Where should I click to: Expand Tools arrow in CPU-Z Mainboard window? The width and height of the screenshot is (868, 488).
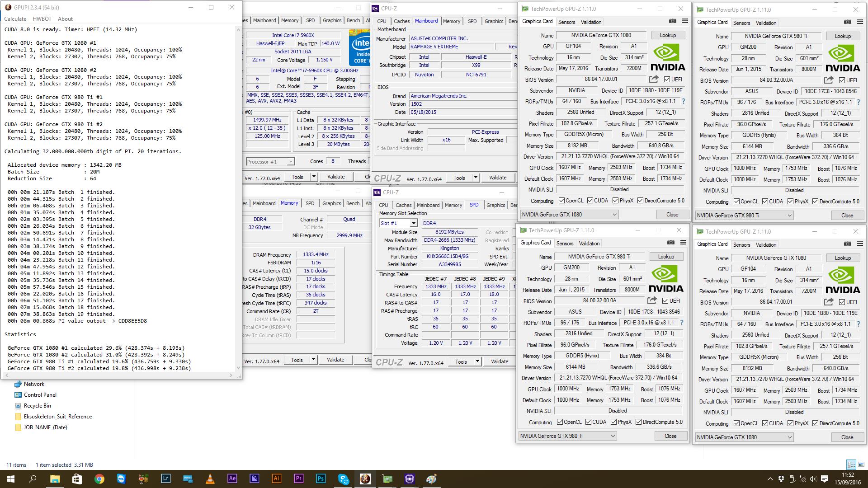click(475, 178)
